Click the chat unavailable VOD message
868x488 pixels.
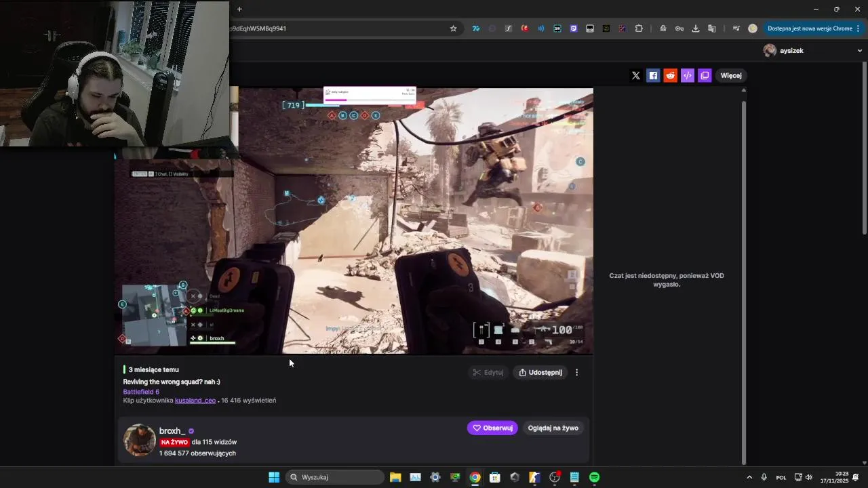[x=667, y=280]
